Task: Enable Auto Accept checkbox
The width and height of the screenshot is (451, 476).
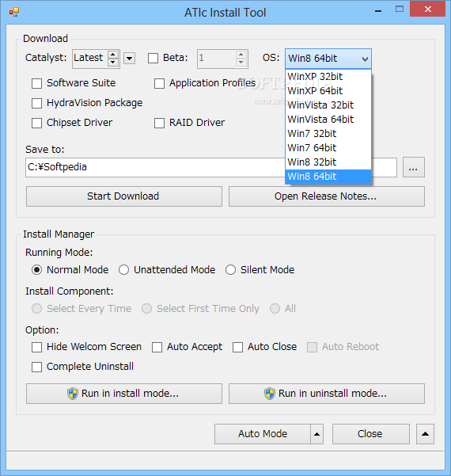Action: pos(157,347)
